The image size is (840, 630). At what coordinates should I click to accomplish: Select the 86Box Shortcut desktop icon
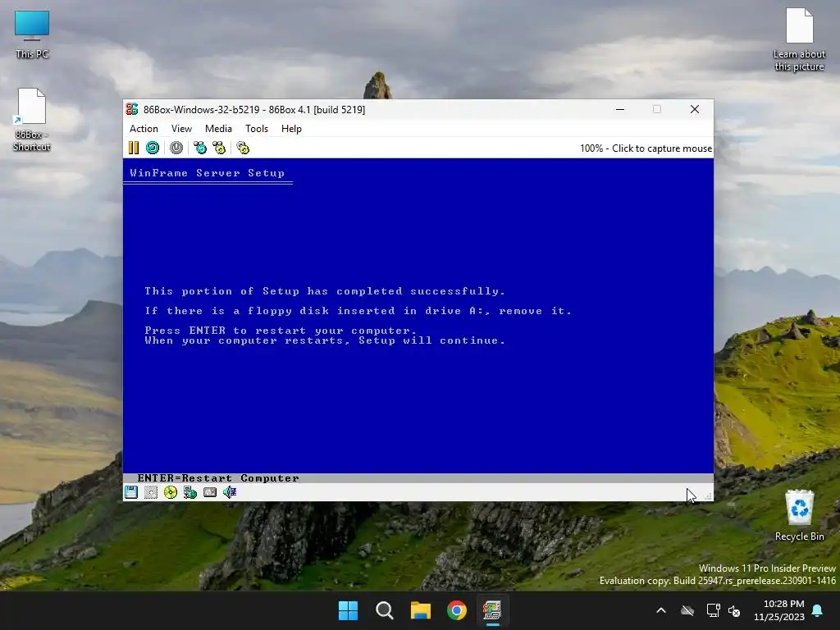point(32,120)
